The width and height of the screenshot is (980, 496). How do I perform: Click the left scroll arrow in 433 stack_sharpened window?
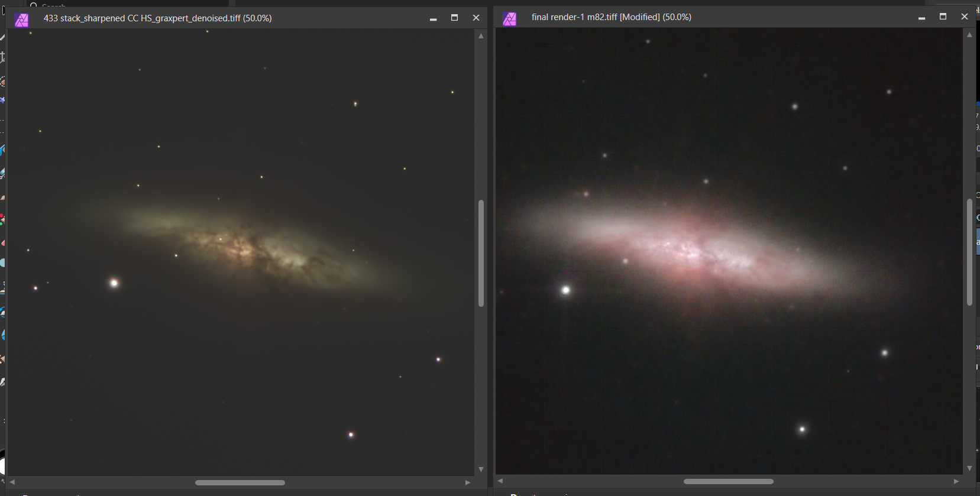(x=12, y=482)
